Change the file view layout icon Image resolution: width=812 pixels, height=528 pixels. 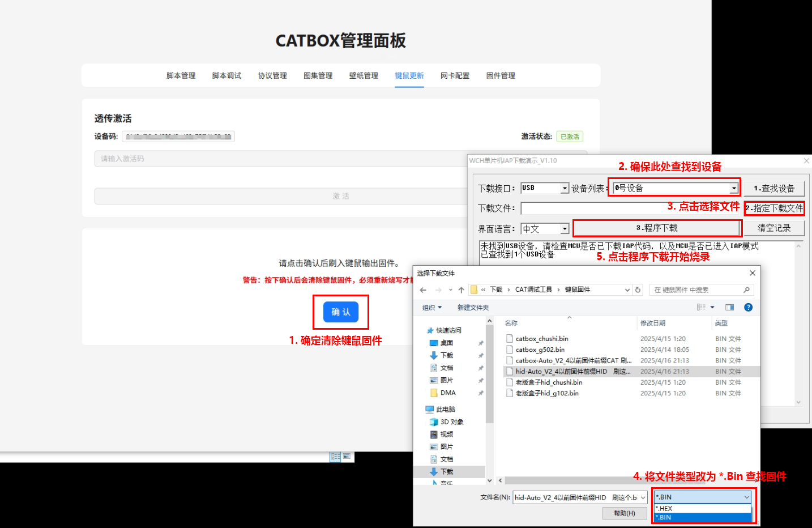tap(701, 307)
